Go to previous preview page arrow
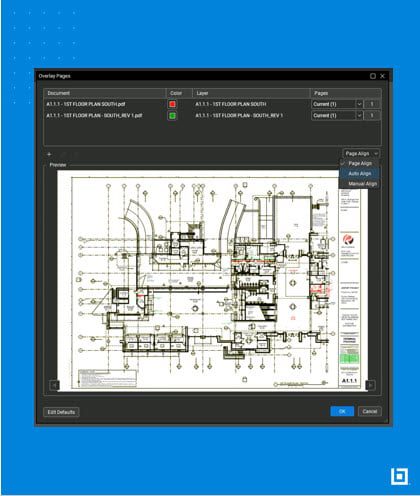 point(54,385)
